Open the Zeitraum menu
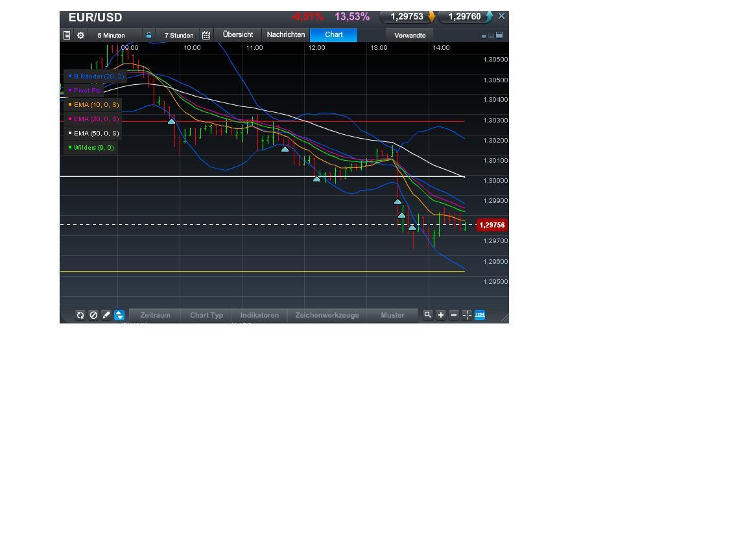This screenshot has width=747, height=560. (x=156, y=315)
